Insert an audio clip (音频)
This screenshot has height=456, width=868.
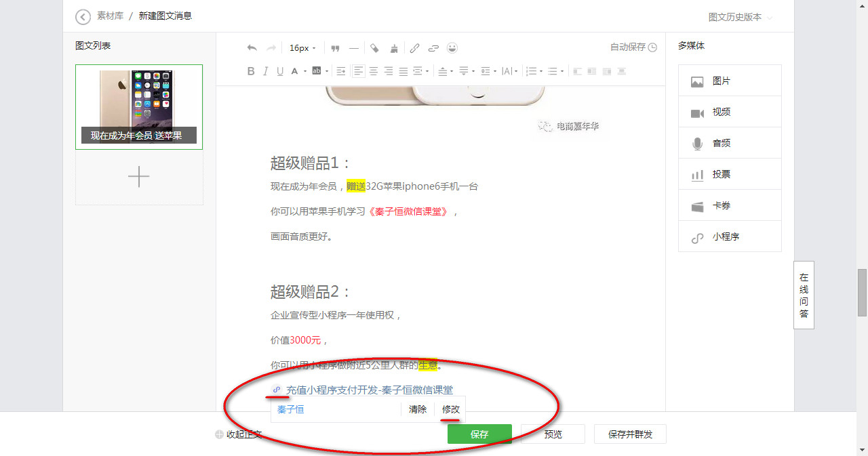730,143
